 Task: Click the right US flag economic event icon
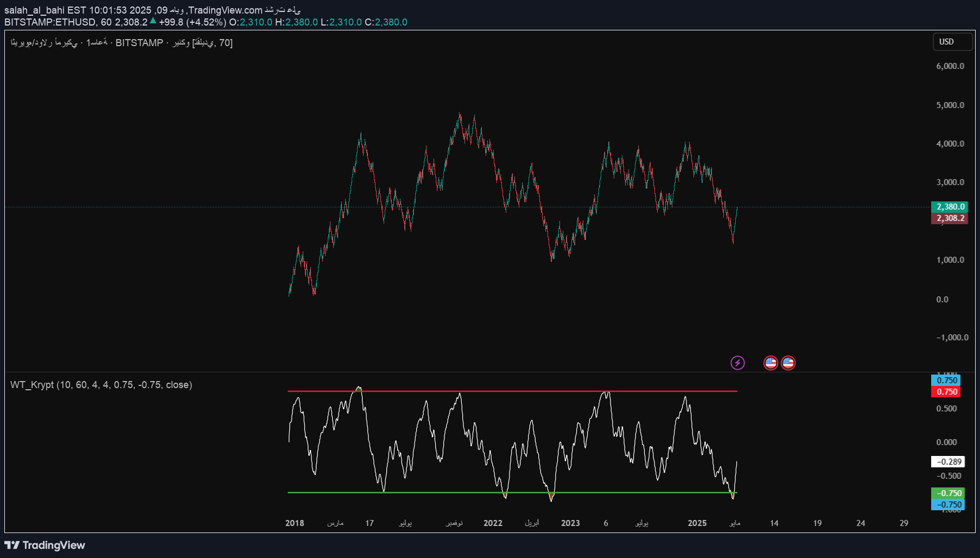(x=788, y=363)
